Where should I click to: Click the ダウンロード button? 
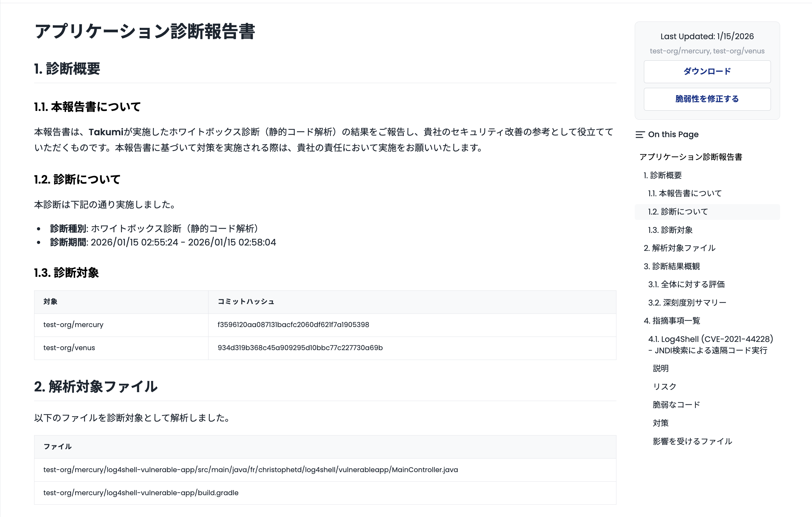tap(707, 71)
